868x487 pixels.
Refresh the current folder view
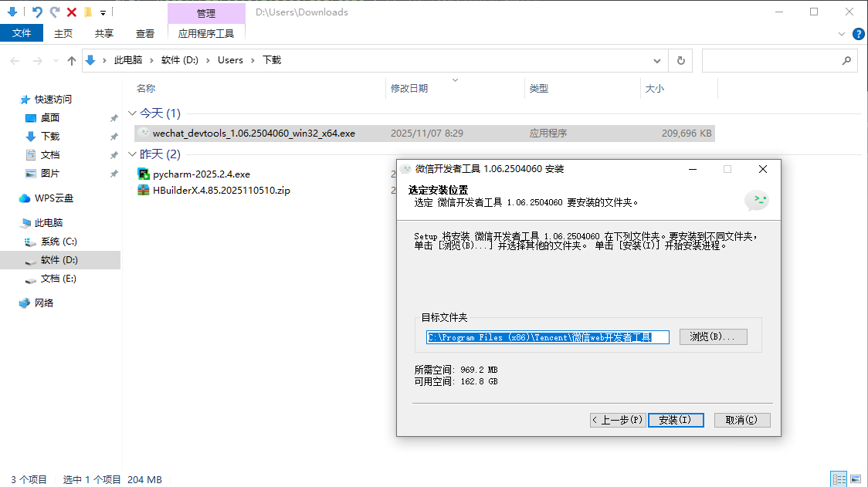pyautogui.click(x=680, y=60)
